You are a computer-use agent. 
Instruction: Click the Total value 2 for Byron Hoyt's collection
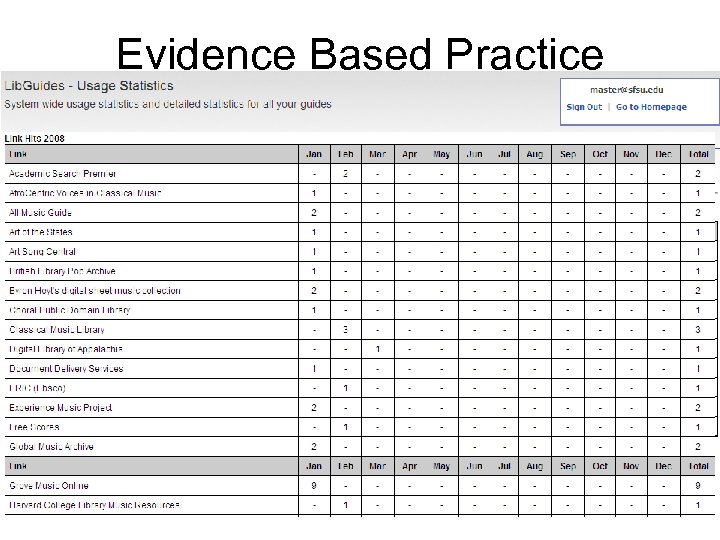click(698, 291)
